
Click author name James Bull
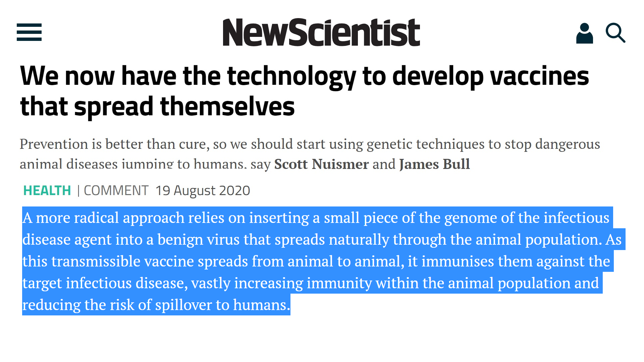(434, 164)
